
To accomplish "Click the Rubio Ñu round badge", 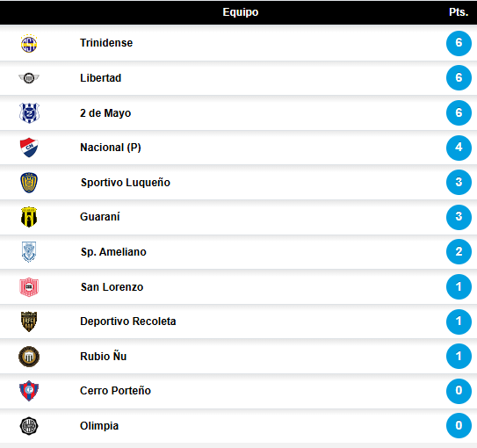I will 29,357.
